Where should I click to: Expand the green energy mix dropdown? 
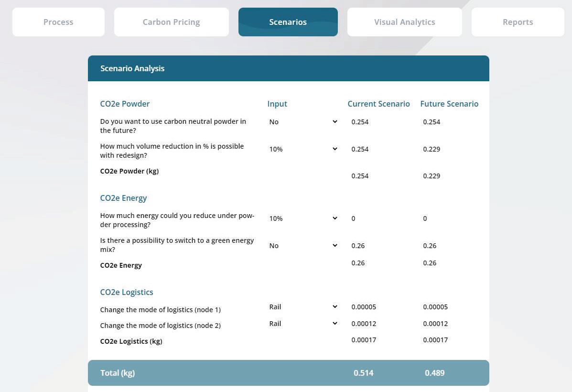(x=302, y=246)
